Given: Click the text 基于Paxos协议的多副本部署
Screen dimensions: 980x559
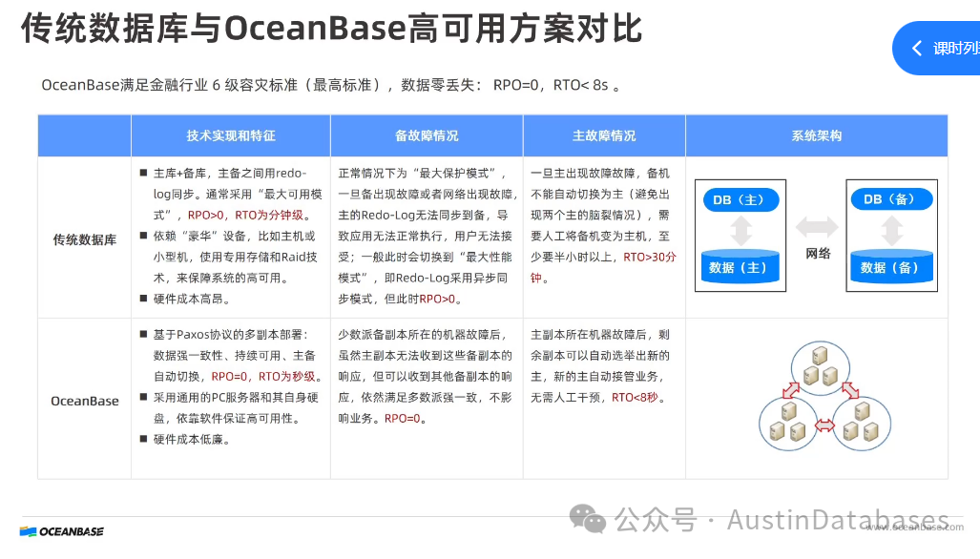Looking at the screenshot, I should [227, 334].
